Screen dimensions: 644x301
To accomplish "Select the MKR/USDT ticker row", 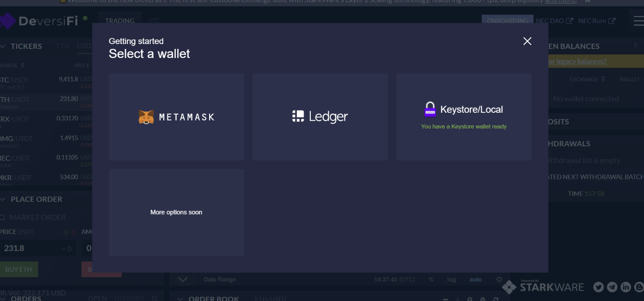I will click(x=46, y=179).
